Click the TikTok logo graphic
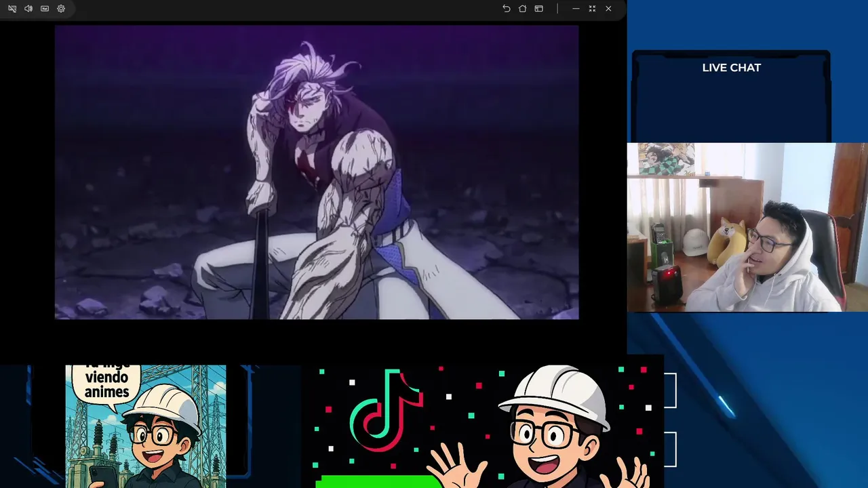 pos(387,409)
